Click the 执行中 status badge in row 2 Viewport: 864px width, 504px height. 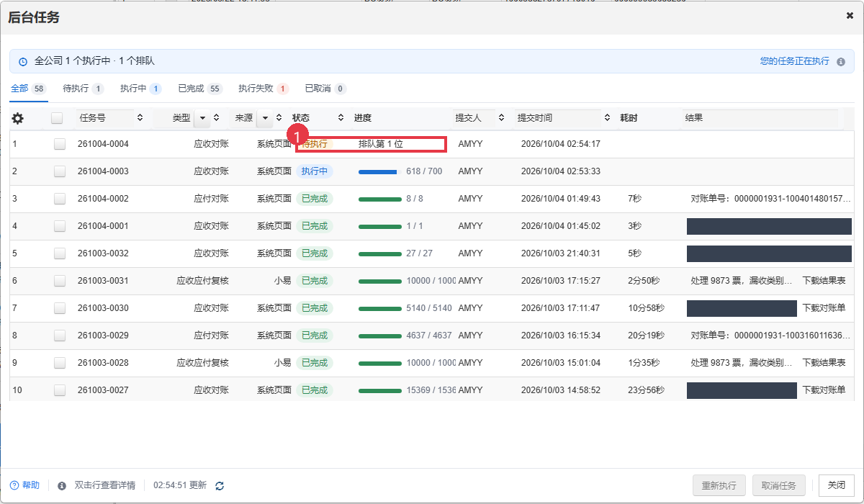315,171
